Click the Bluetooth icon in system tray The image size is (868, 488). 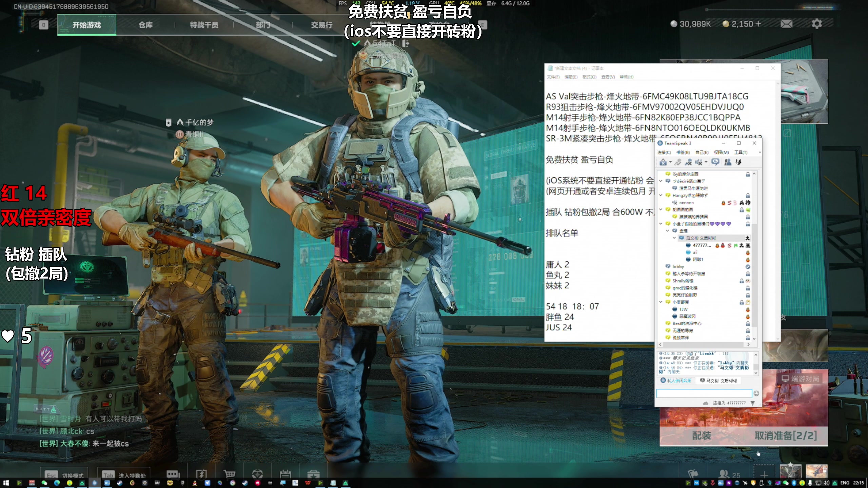click(794, 483)
